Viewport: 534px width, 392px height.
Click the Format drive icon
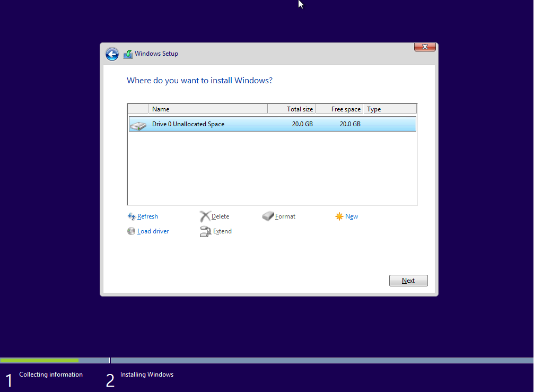pos(268,216)
